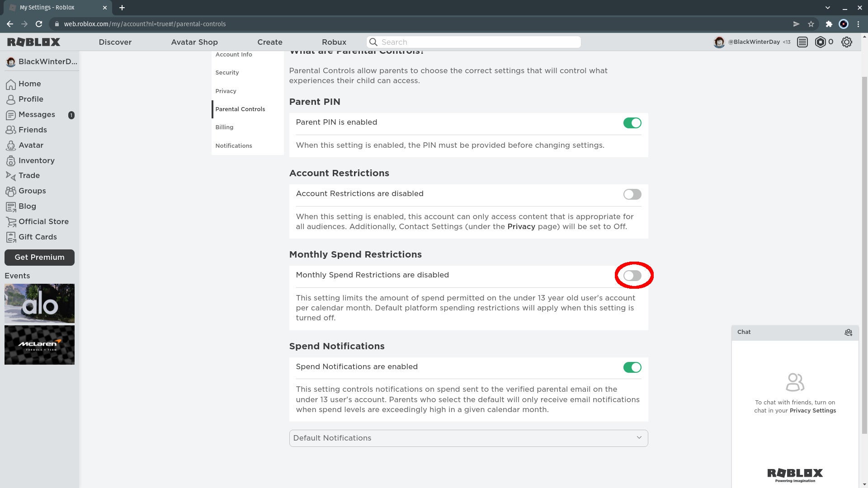Open the settings gear icon
Image resolution: width=868 pixels, height=488 pixels.
click(846, 42)
